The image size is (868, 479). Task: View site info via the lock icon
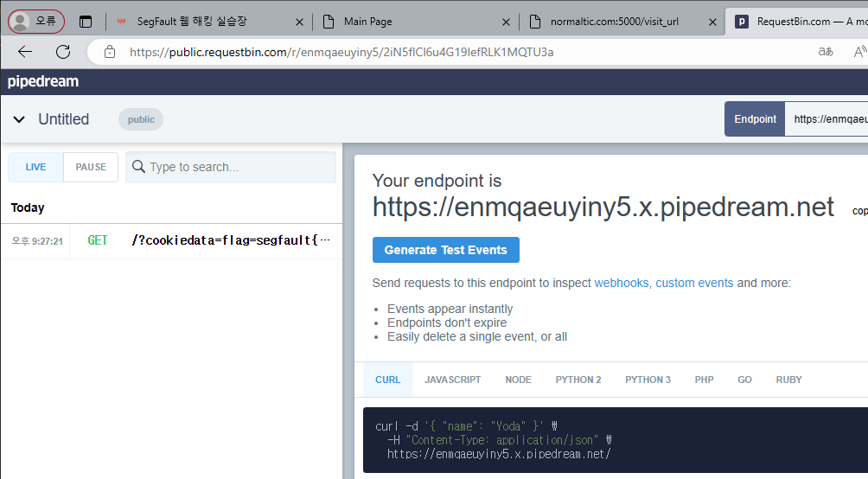click(x=110, y=52)
